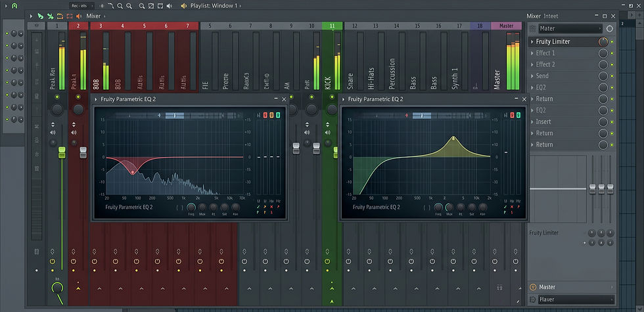Image resolution: width=644 pixels, height=312 pixels.
Task: Click Freq knob in right Parametric EQ 2
Action: pyautogui.click(x=439, y=208)
